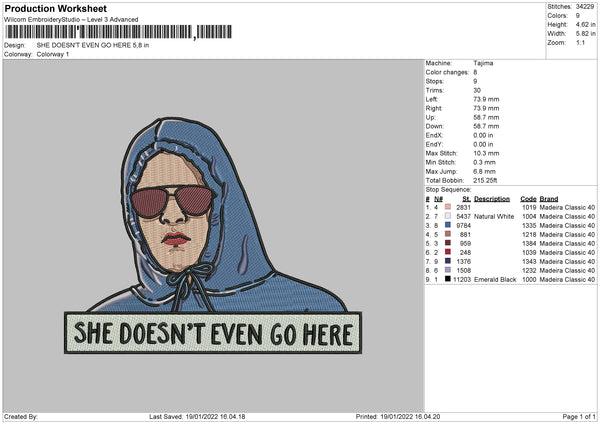Click the black Emerald Black color swatch

(447, 279)
